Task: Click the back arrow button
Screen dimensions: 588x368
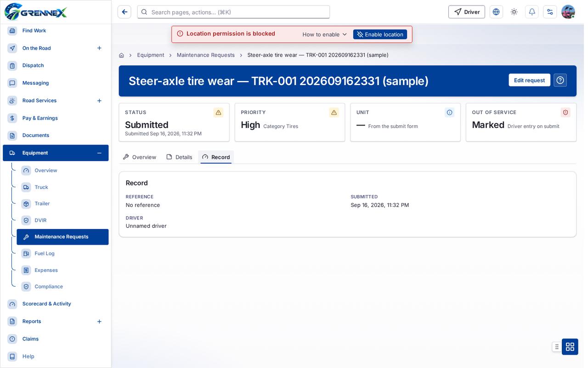Action: click(x=124, y=12)
